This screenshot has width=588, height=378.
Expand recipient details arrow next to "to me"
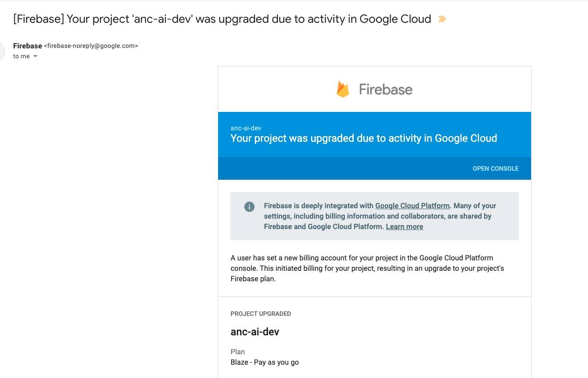pyautogui.click(x=35, y=56)
